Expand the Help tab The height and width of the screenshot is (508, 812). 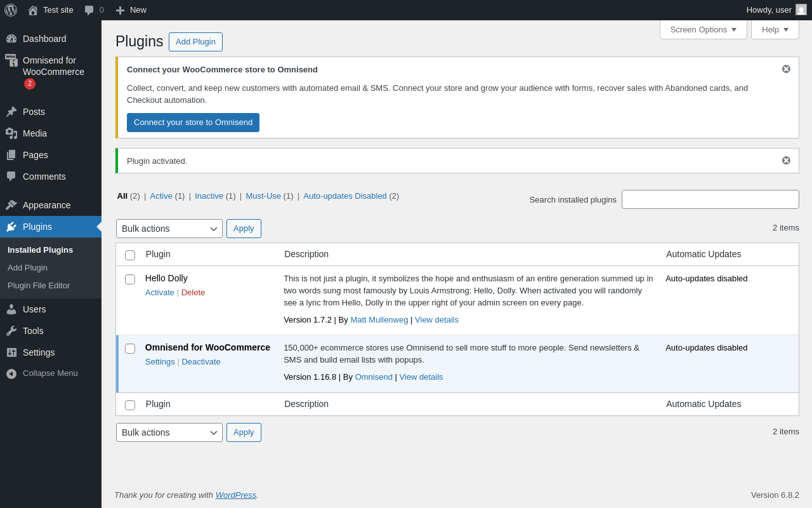(x=775, y=29)
